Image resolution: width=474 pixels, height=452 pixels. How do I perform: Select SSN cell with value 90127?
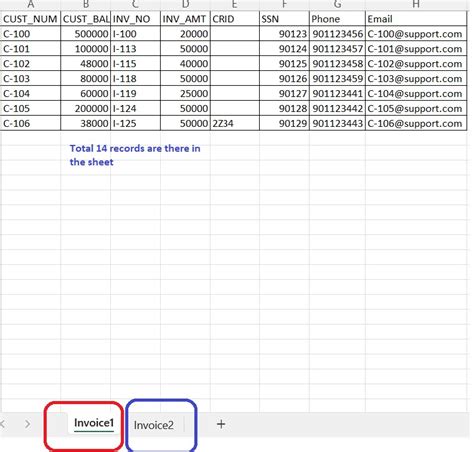(x=284, y=94)
